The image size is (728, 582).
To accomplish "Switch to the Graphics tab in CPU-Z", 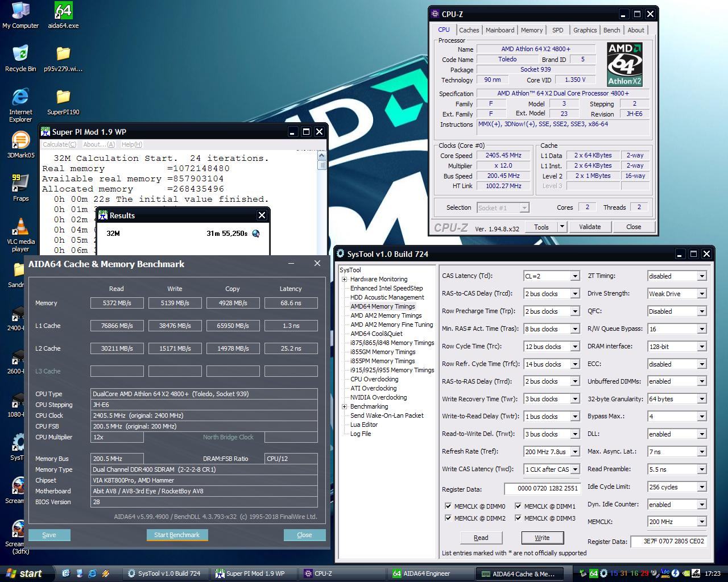I will (585, 30).
